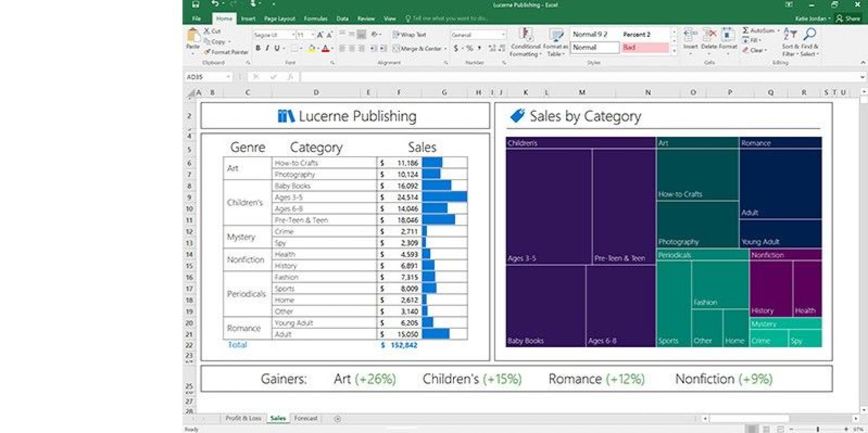This screenshot has height=433, width=868.
Task: Toggle Normal view in status bar
Action: [752, 429]
